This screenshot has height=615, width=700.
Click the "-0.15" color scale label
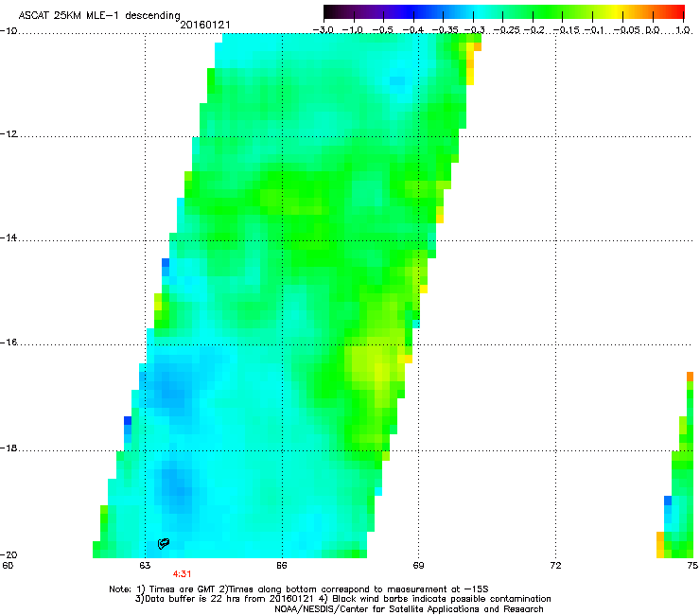point(566,30)
